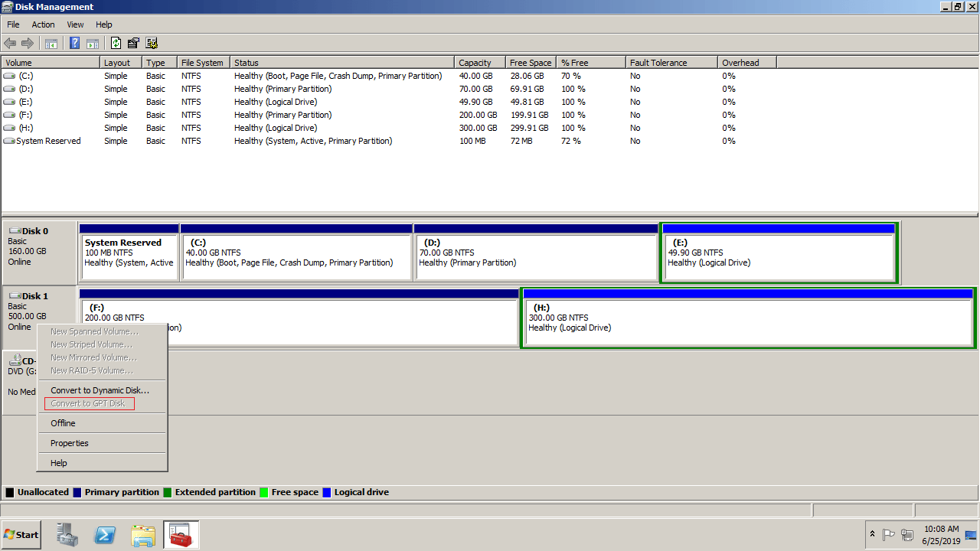Sort by File System column header
This screenshot has height=551, width=980.
(x=202, y=63)
